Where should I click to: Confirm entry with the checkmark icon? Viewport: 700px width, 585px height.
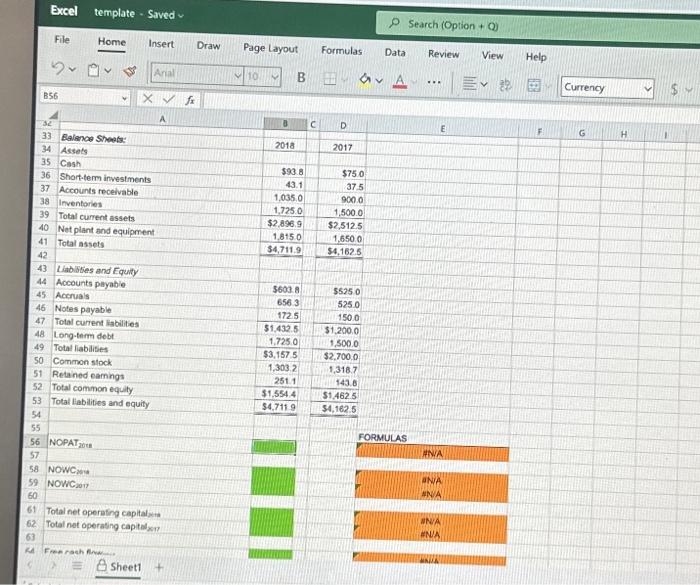point(168,99)
